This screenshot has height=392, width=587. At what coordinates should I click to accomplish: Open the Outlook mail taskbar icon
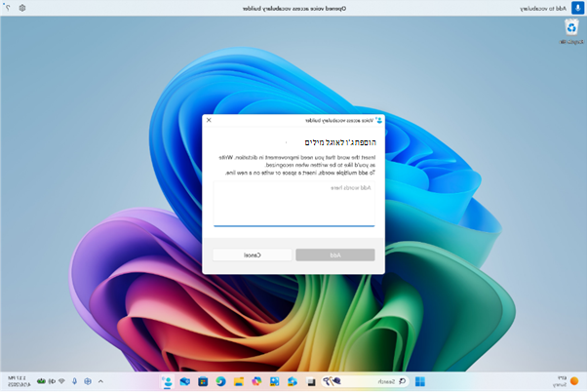click(185, 381)
